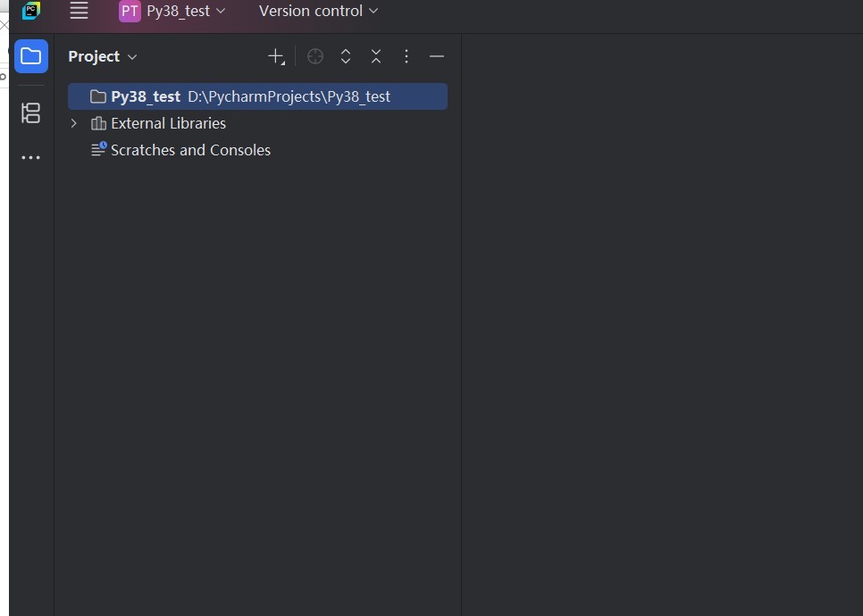Toggle the Project tool window folder icon

31,56
